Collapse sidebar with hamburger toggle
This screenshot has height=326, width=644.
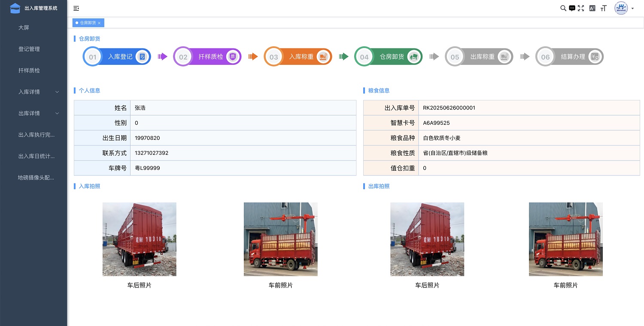76,8
